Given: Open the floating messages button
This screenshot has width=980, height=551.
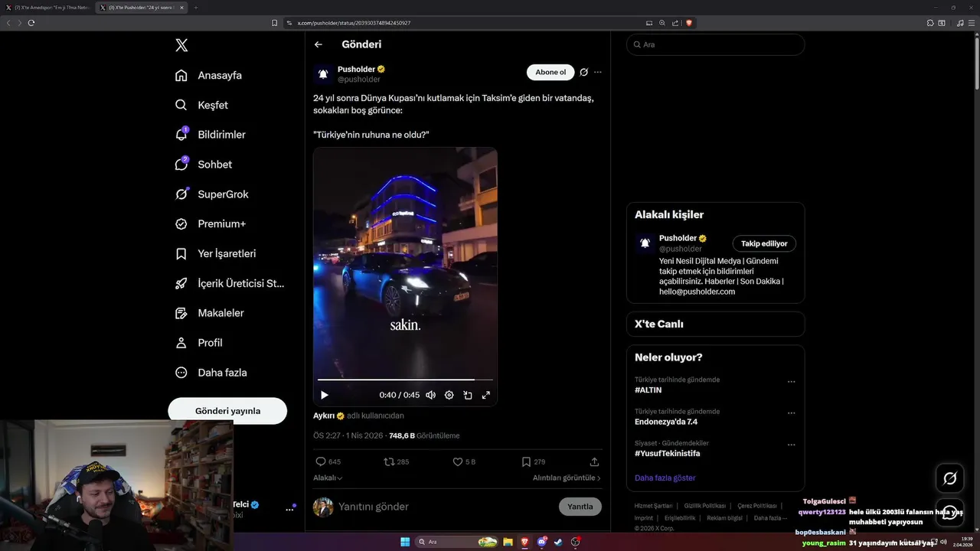Looking at the screenshot, I should [x=950, y=513].
